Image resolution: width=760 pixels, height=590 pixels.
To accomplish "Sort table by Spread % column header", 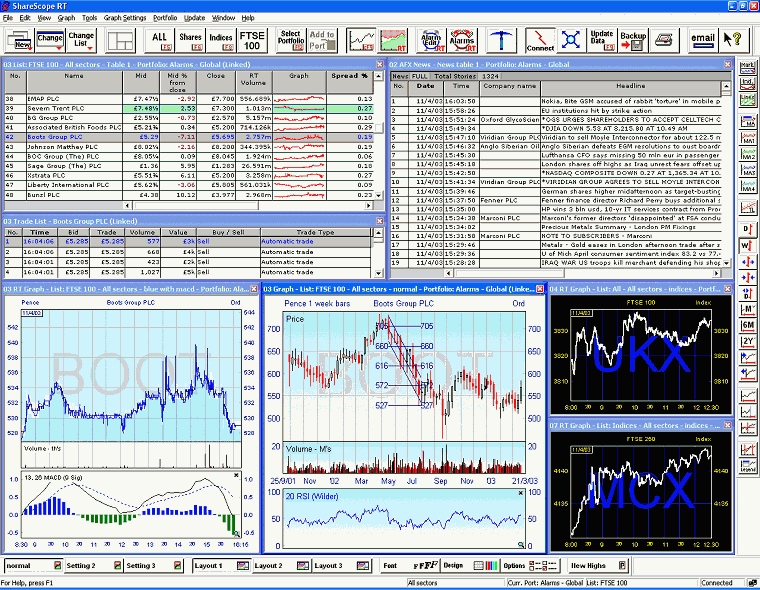I will pos(349,81).
